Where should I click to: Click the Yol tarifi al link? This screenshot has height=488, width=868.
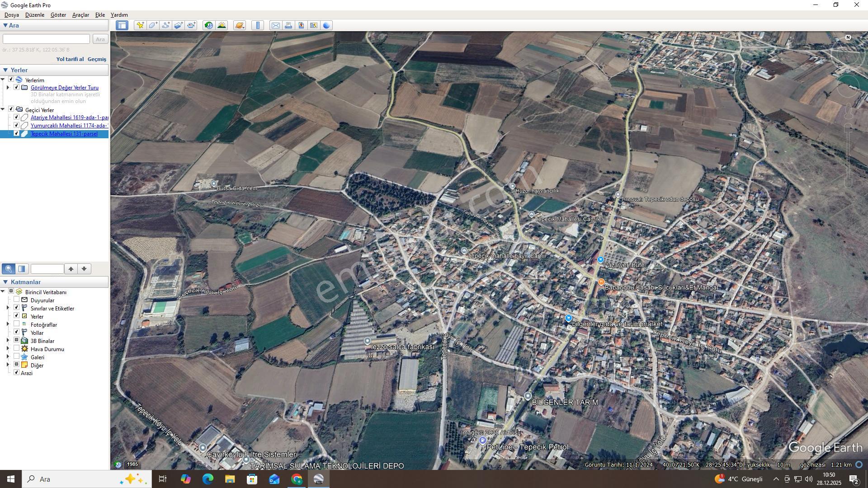70,59
